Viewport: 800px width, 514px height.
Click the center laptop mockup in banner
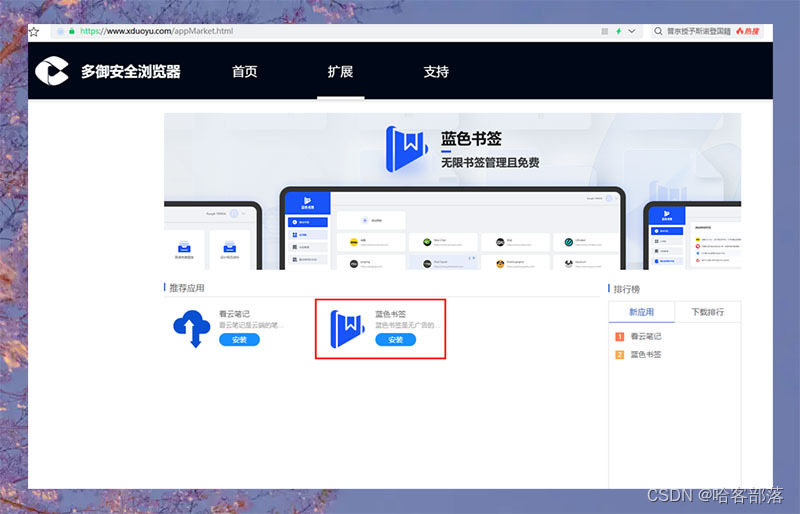coord(453,228)
